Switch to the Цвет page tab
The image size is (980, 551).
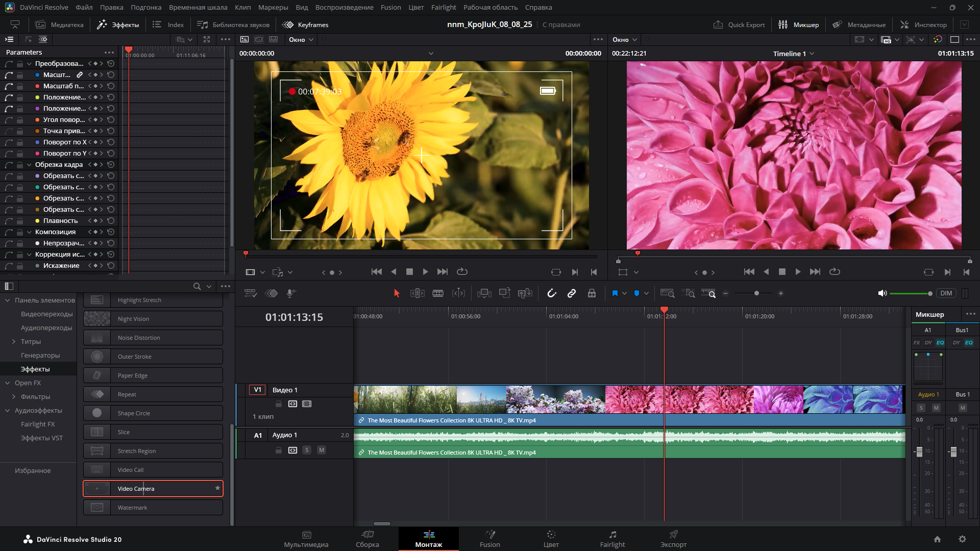pyautogui.click(x=551, y=539)
